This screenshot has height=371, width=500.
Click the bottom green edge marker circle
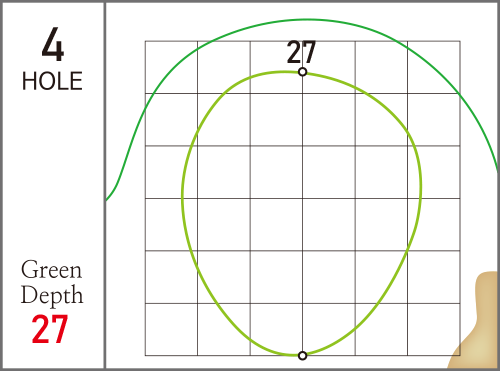coord(302,356)
